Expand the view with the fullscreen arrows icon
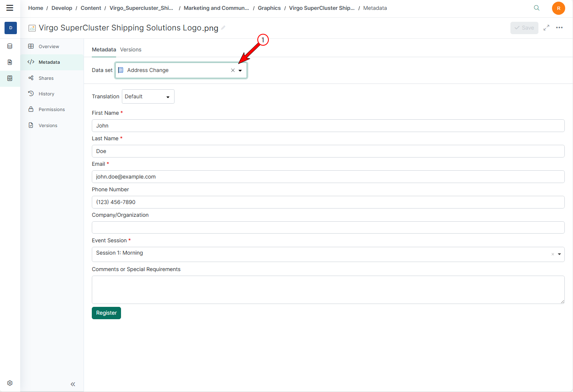Screen dimensions: 573x392 pyautogui.click(x=546, y=28)
